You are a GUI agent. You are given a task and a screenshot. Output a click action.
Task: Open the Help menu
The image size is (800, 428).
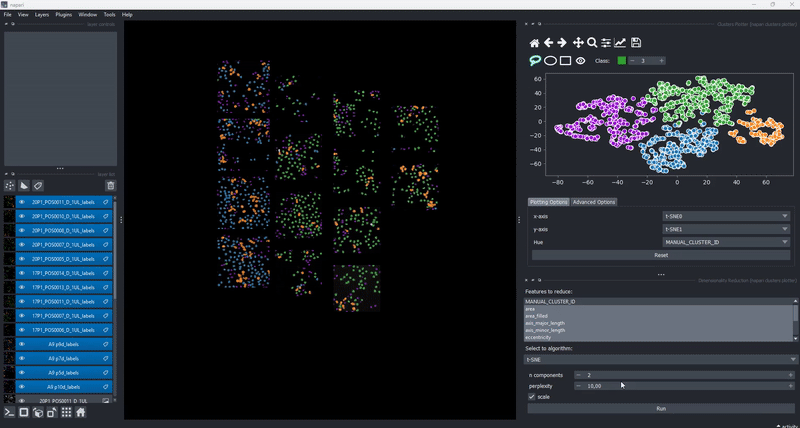point(127,15)
